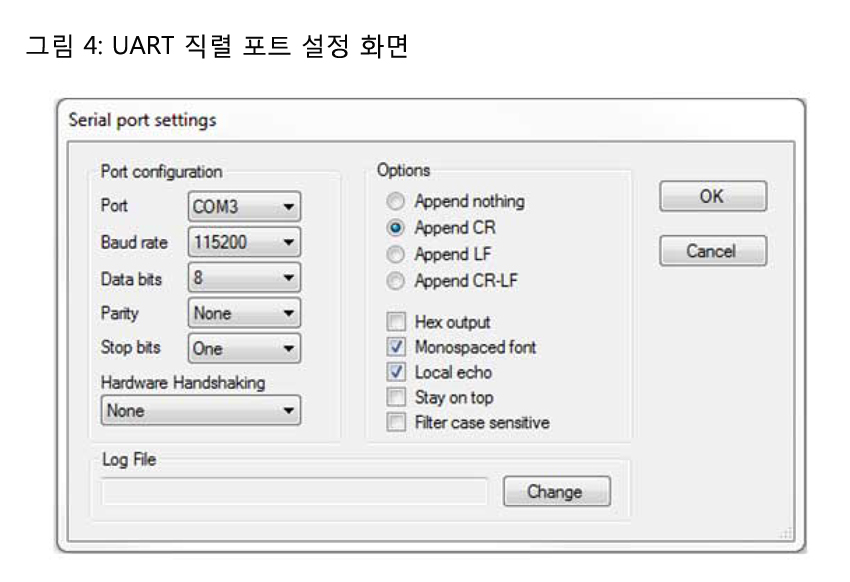The image size is (850, 582).
Task: Open the Port dropdown showing COM3
Action: point(244,207)
